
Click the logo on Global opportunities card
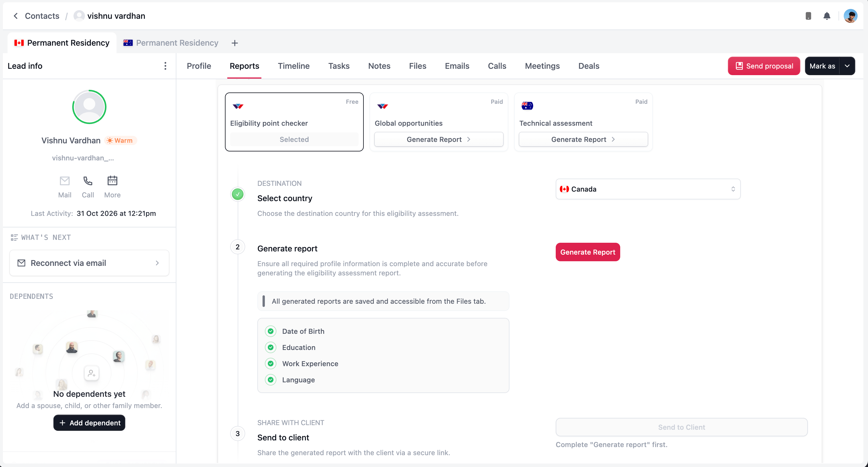pyautogui.click(x=383, y=106)
